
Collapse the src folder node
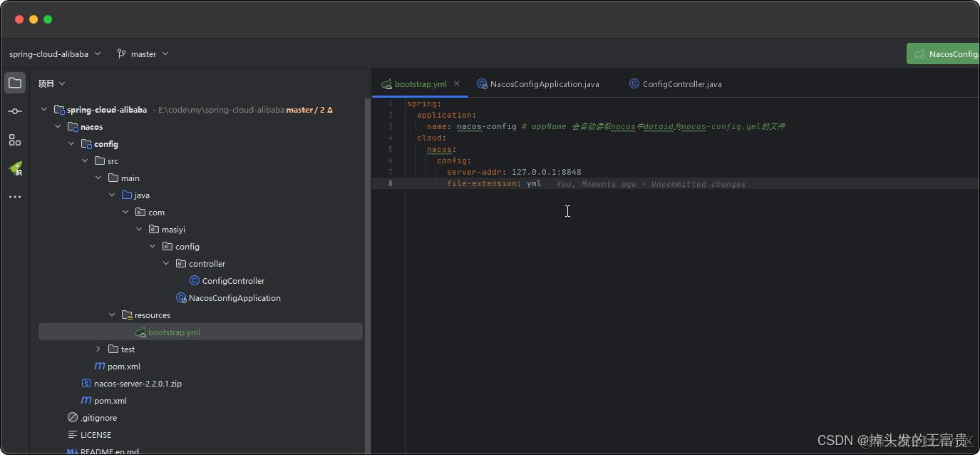tap(85, 160)
